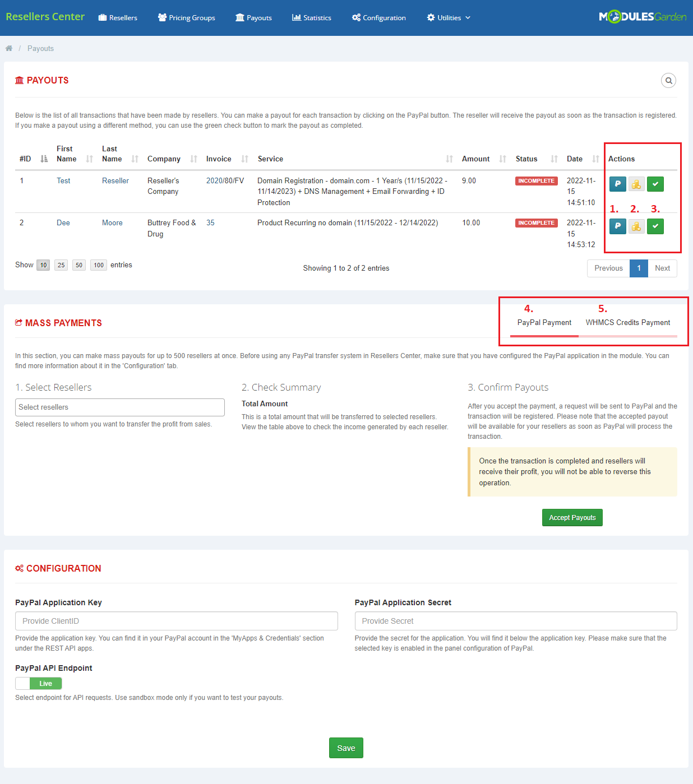This screenshot has height=784, width=693.
Task: Open the Resellers menu item
Action: point(118,18)
